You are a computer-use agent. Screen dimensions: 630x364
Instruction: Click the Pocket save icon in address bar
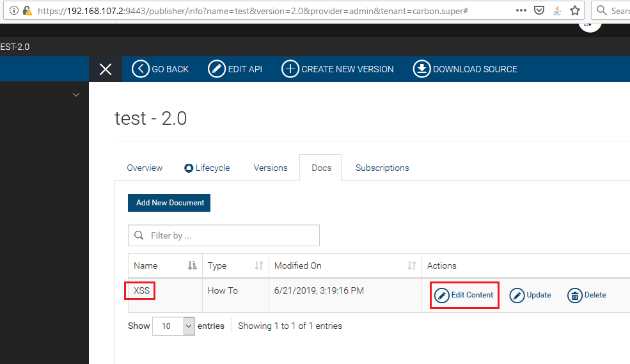[x=539, y=10]
